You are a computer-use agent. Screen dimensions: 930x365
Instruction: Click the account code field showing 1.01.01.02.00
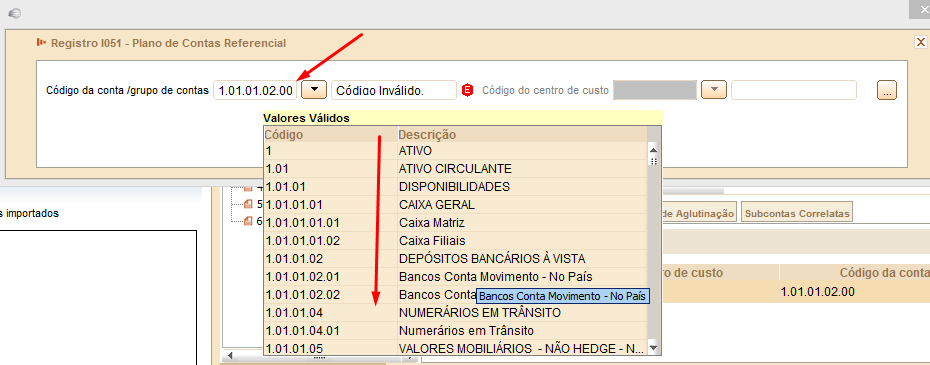coord(255,90)
